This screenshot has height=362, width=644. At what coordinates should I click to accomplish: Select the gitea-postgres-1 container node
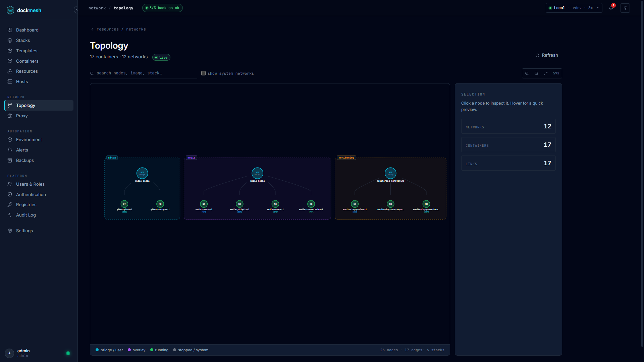(160, 204)
